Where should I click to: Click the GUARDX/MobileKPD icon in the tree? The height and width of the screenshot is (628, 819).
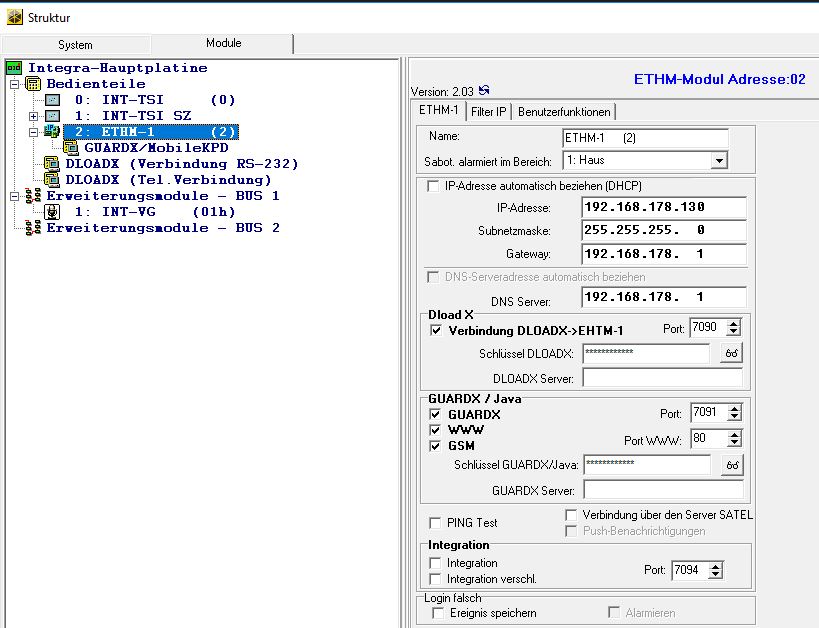pyautogui.click(x=71, y=147)
